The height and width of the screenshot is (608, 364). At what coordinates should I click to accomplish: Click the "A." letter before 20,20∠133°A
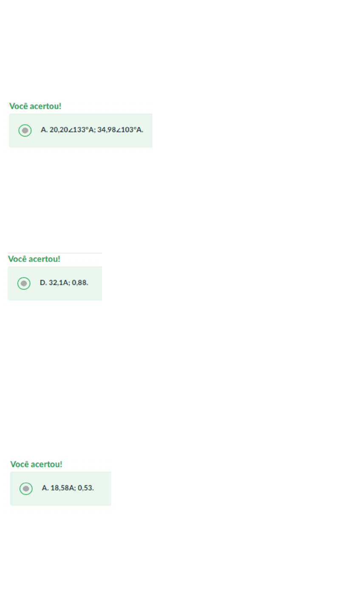(x=44, y=130)
